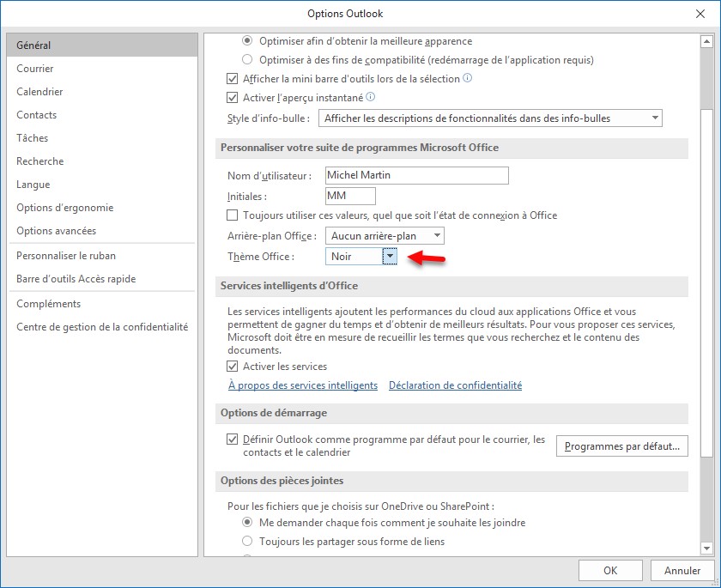This screenshot has height=588, width=721.
Task: Open Personnaliser le ruban category
Action: 102,256
